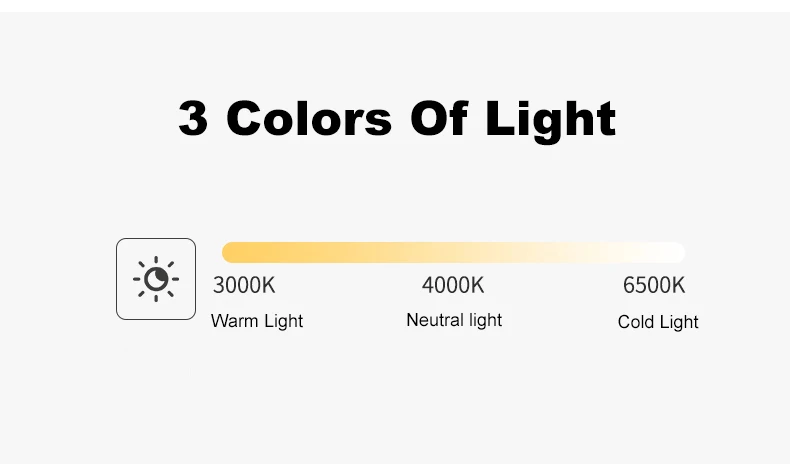The width and height of the screenshot is (790, 464).
Task: Click the word "Warm" under 3000K
Action: coord(232,321)
